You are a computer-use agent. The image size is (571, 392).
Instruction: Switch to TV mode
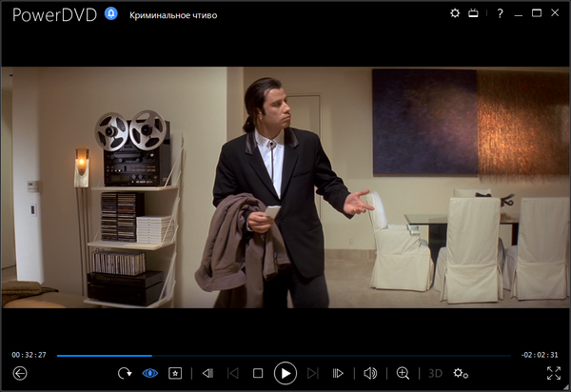tap(473, 13)
